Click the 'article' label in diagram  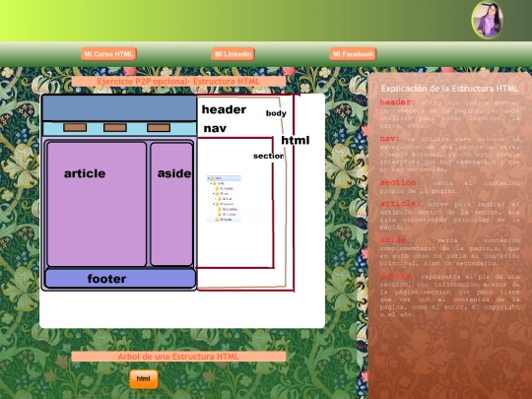tap(85, 173)
